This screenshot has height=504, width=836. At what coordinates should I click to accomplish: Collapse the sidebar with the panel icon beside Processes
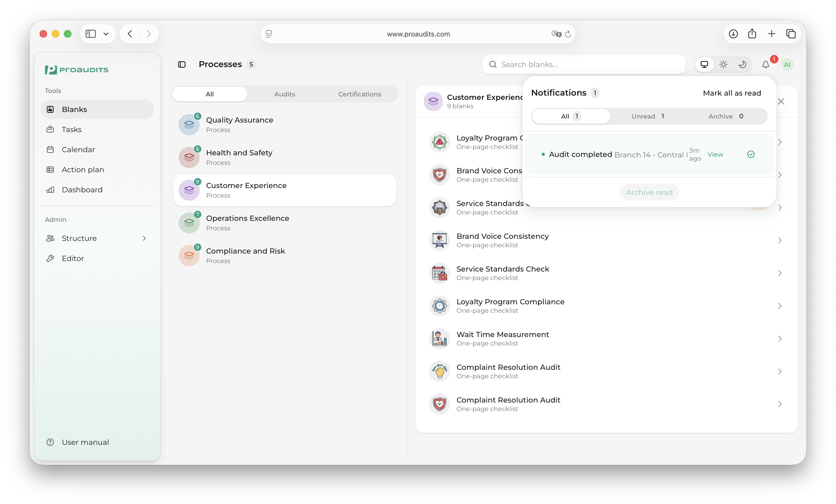[x=182, y=64]
